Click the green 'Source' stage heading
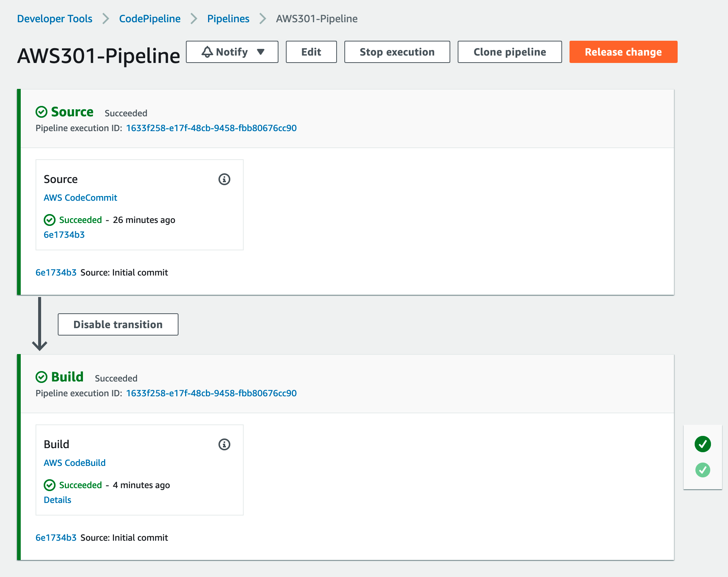 click(x=72, y=112)
